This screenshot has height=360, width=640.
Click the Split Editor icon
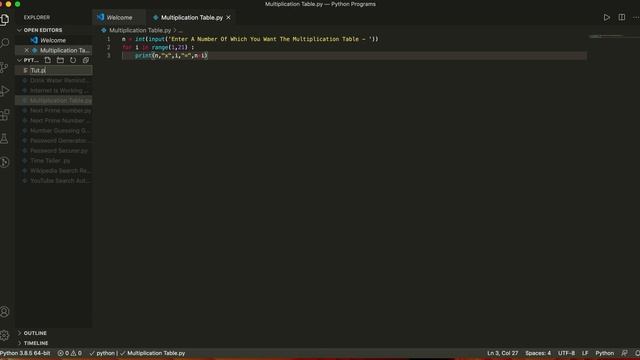click(622, 18)
